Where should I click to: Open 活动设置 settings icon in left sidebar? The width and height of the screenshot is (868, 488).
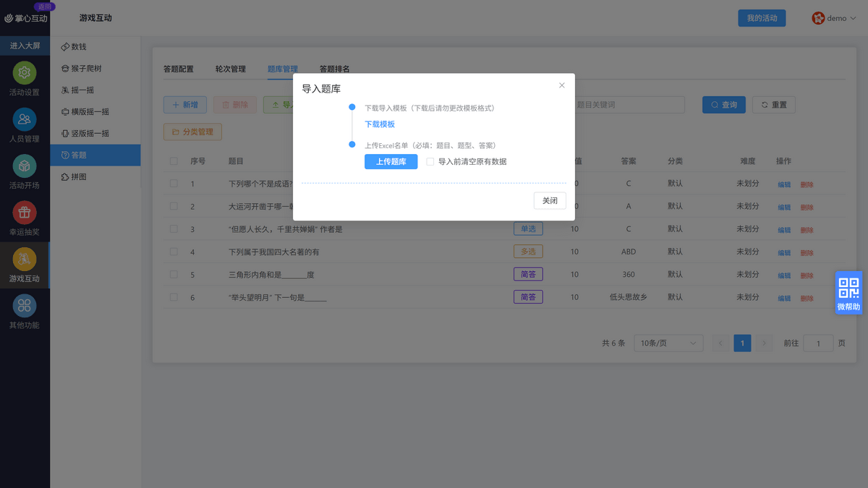click(x=25, y=73)
